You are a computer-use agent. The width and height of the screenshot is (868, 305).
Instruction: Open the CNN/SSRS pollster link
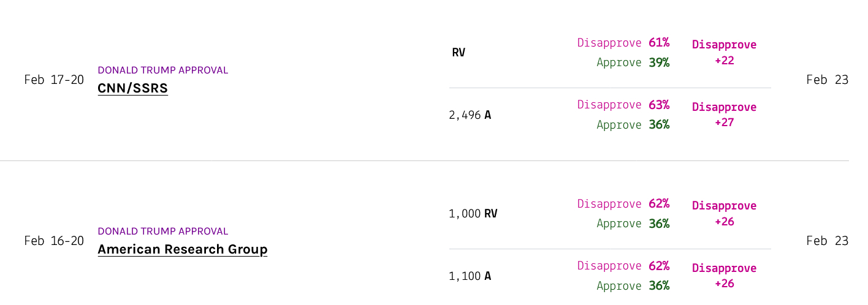point(132,88)
